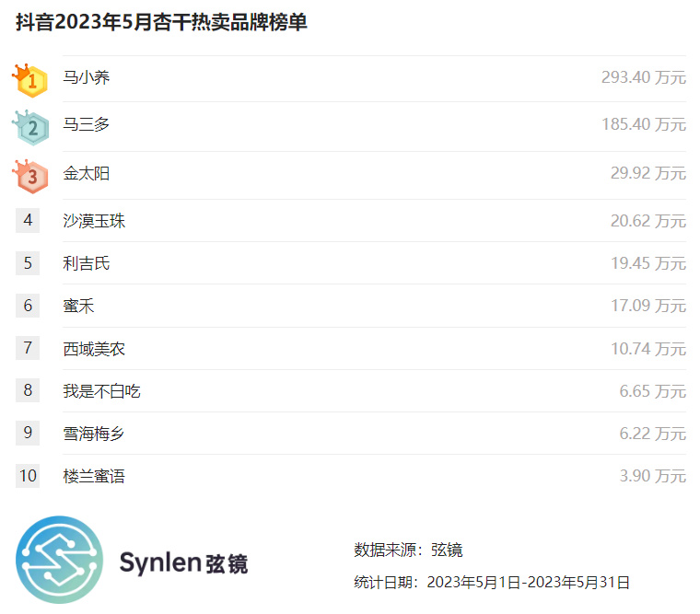Click the 数据来源：弦镜 source line

[x=408, y=550]
